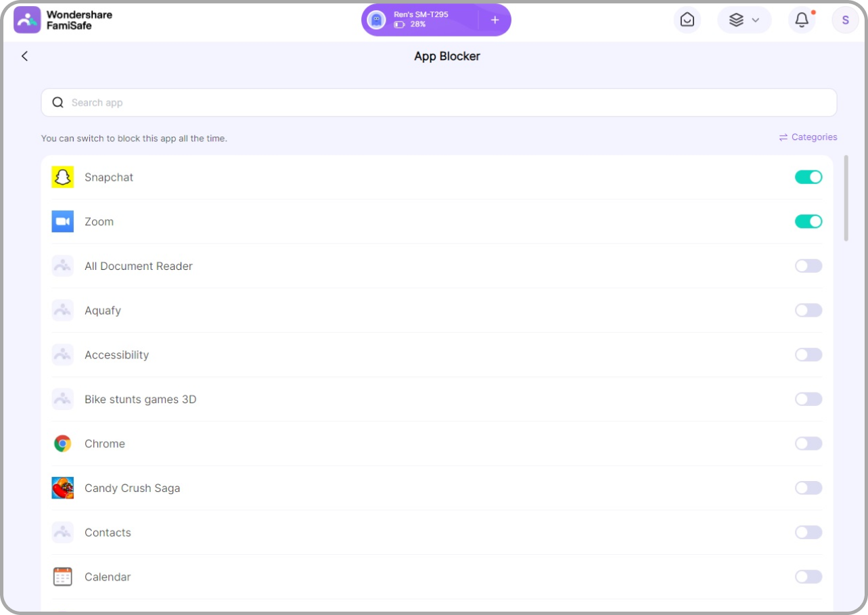868x615 pixels.
Task: Click the Calendar app icon
Action: (63, 577)
